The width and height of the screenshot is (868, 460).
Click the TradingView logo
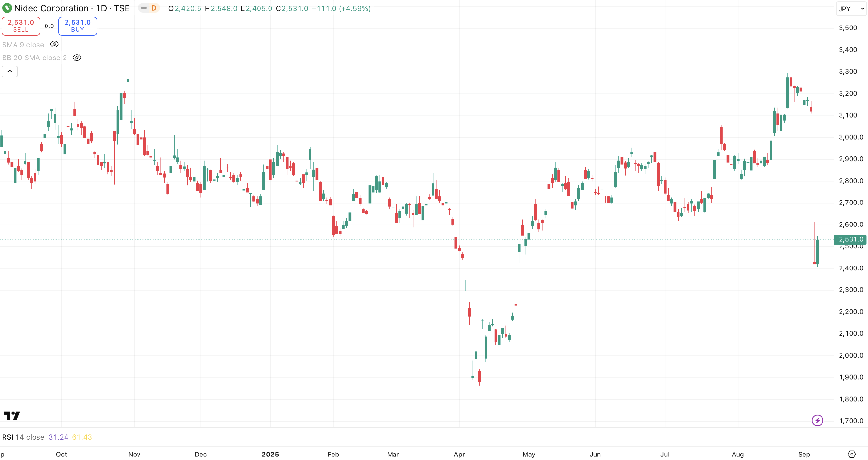(x=12, y=415)
